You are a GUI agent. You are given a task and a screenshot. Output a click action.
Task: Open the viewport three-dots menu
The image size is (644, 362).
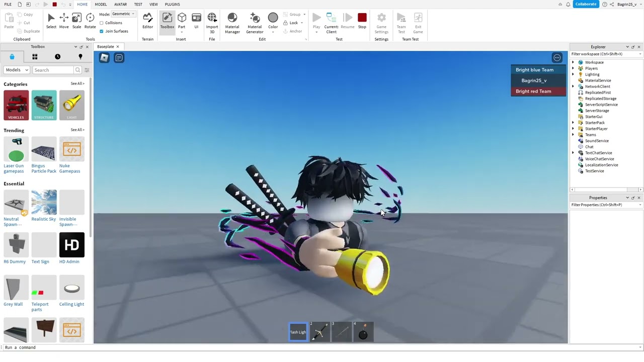557,58
